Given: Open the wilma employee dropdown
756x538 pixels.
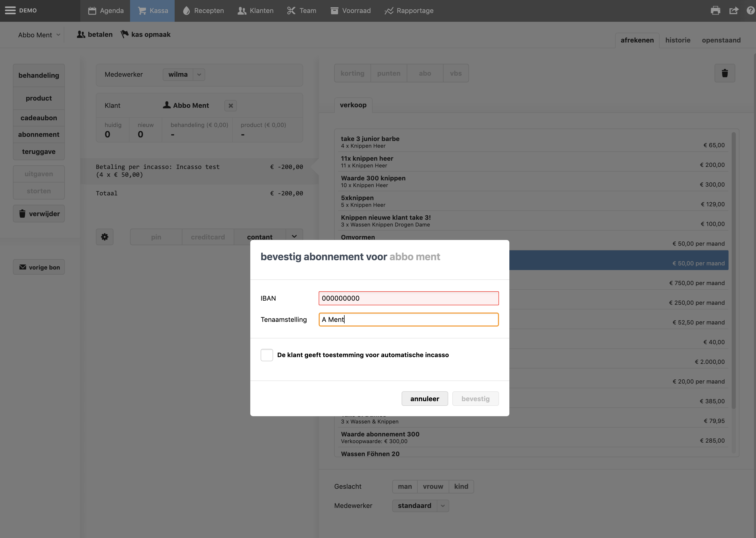Looking at the screenshot, I should pyautogui.click(x=199, y=75).
